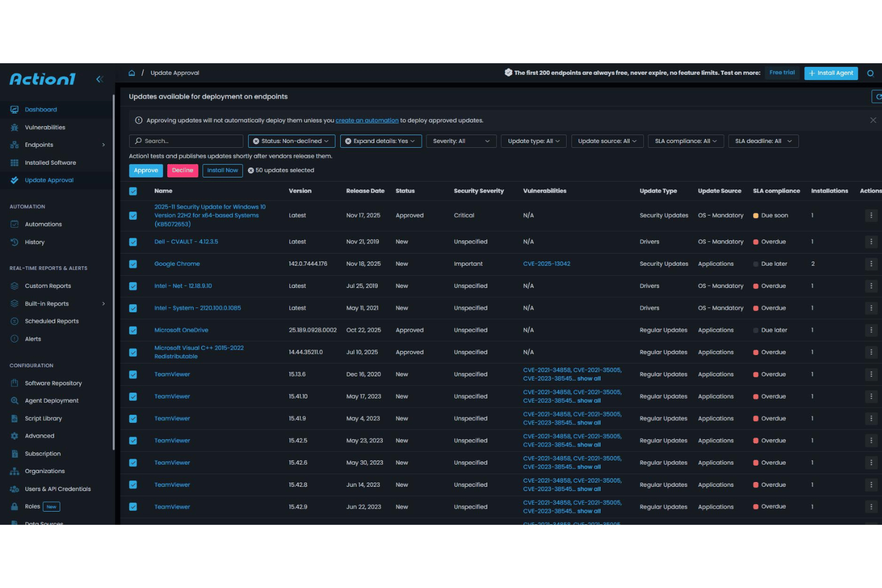Click the Decline button
Image resolution: width=882 pixels, height=588 pixels.
pyautogui.click(x=182, y=170)
